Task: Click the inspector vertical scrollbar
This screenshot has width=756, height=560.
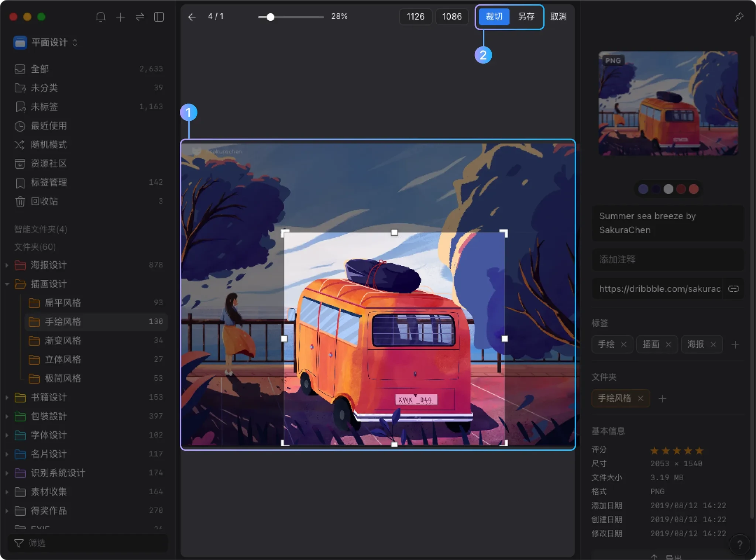Action: click(x=752, y=277)
